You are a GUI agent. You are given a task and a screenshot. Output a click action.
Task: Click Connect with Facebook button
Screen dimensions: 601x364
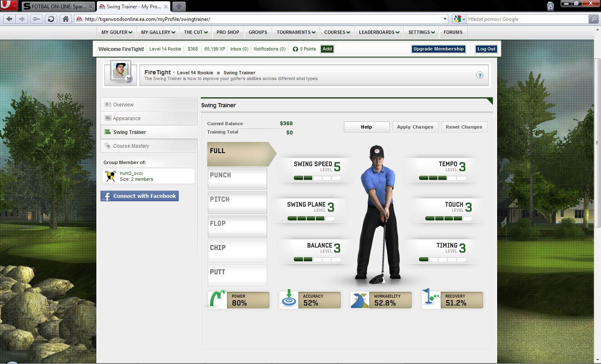139,196
